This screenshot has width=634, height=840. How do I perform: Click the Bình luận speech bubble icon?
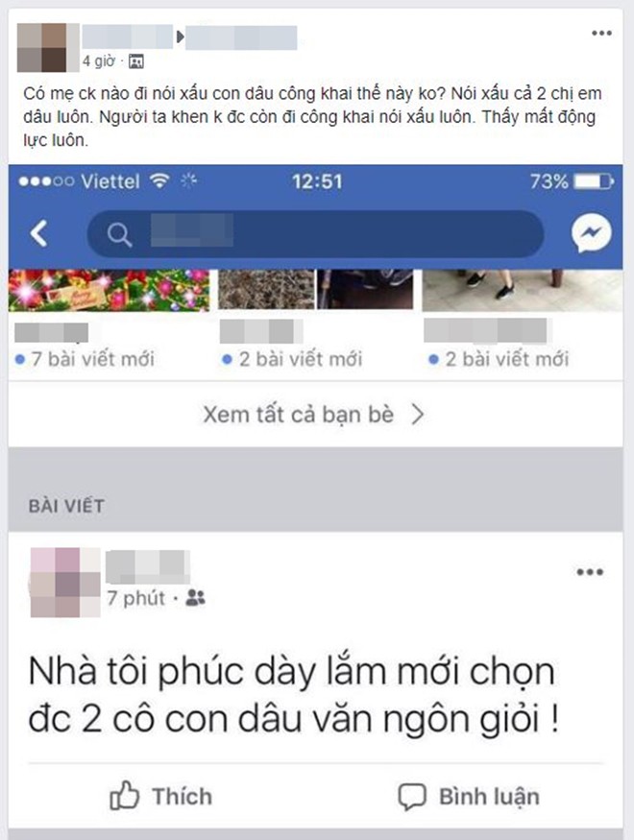coord(412,796)
